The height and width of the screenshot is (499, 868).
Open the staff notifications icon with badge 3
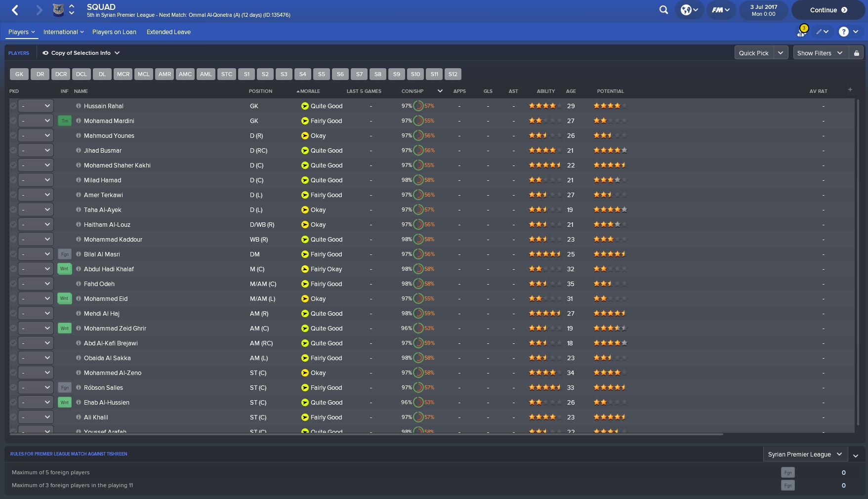(x=801, y=32)
